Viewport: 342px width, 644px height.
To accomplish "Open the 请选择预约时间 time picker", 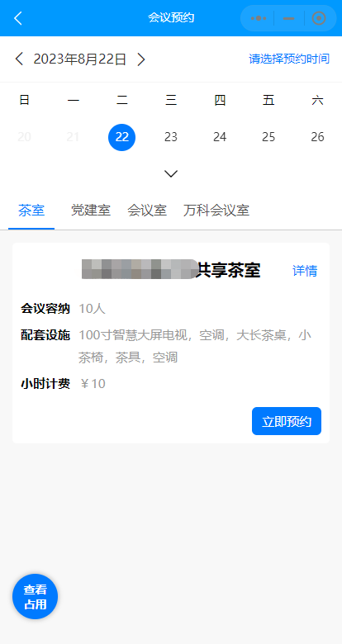I will tap(289, 59).
